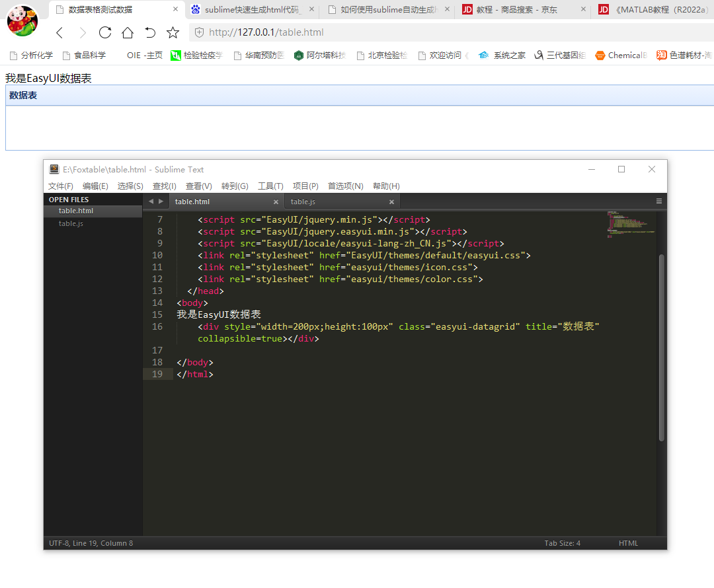Reload the browser page

(x=105, y=32)
